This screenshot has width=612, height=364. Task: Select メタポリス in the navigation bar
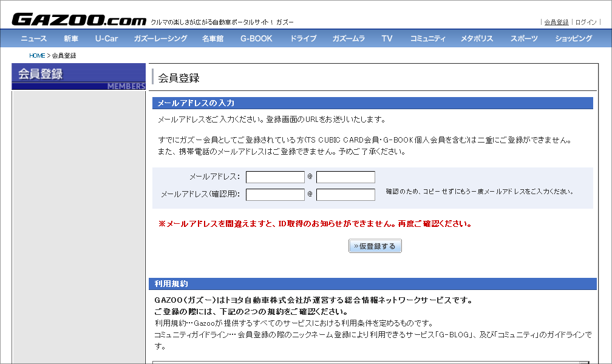[477, 39]
